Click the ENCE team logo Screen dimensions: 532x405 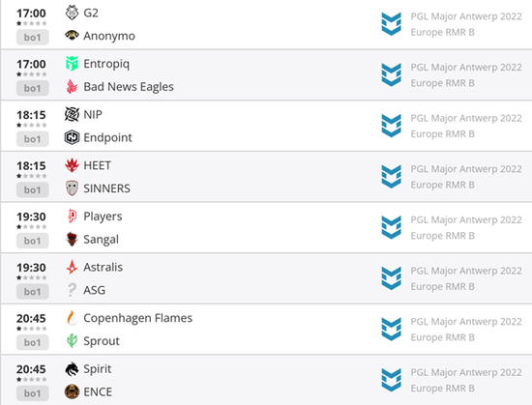click(72, 391)
